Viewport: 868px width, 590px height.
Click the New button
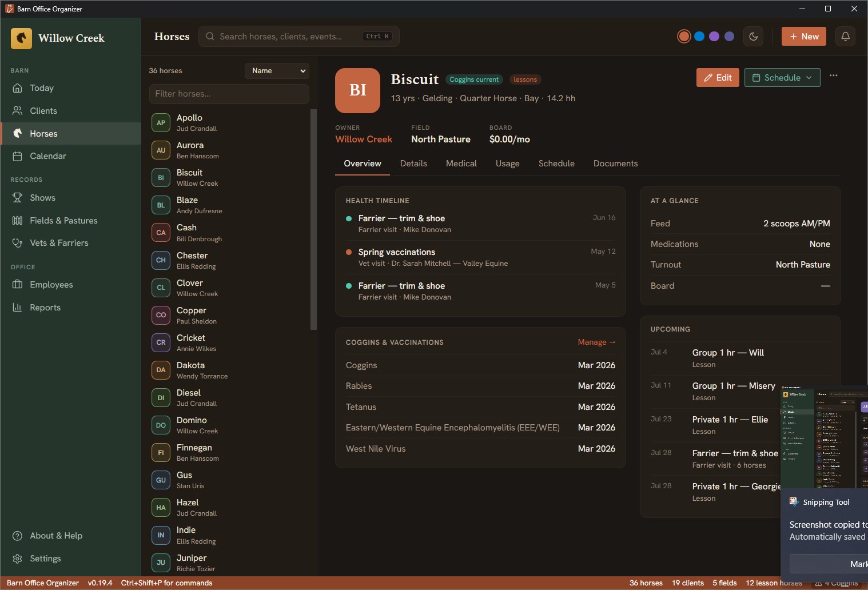coord(804,37)
